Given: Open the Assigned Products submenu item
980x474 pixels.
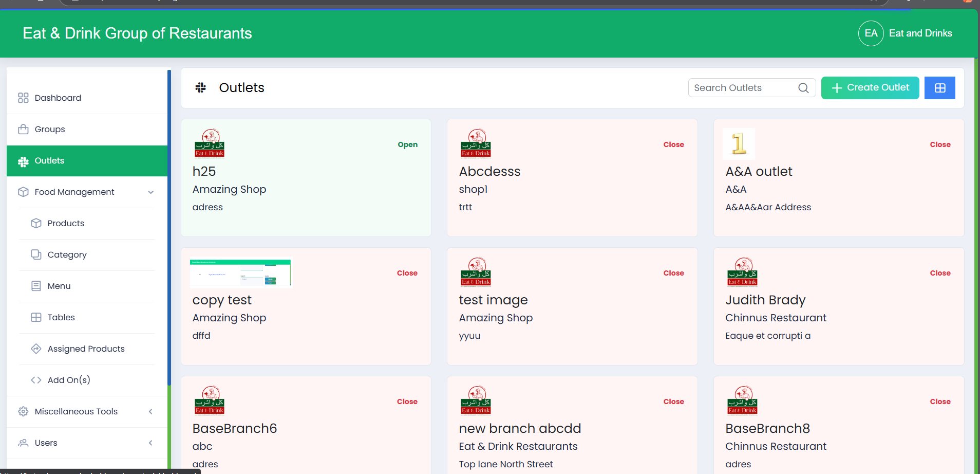Looking at the screenshot, I should [x=87, y=349].
